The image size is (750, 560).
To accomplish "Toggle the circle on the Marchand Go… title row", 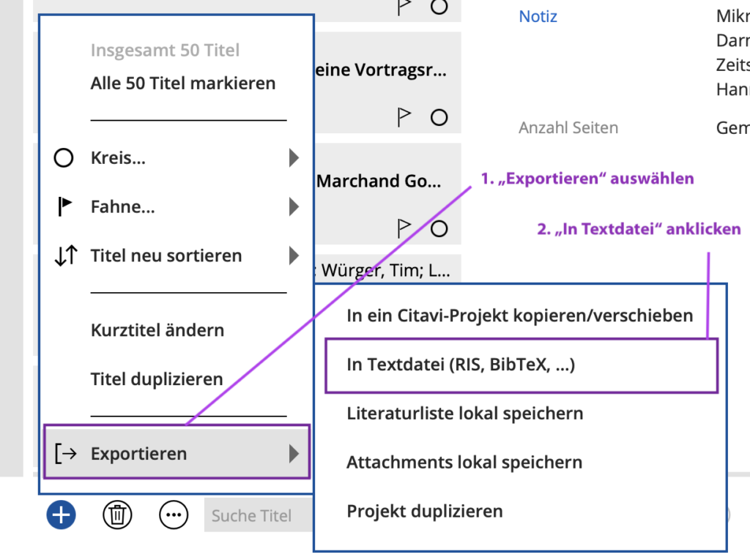I will (x=439, y=228).
